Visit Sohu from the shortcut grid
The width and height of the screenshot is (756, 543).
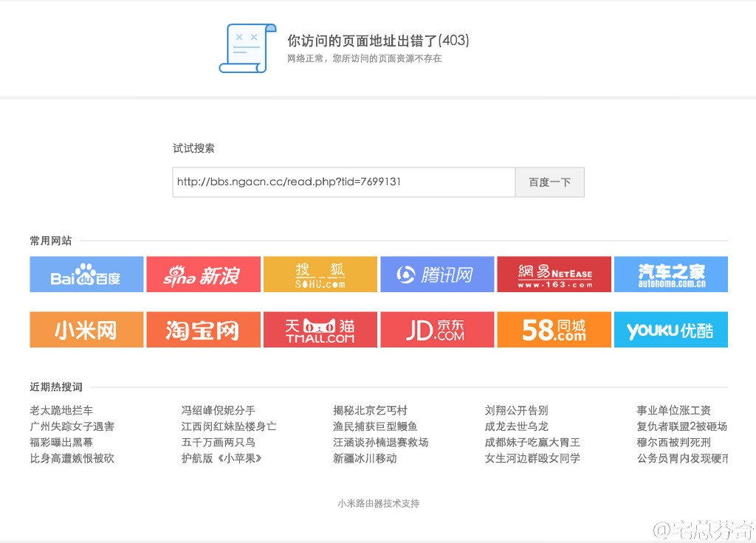pos(320,274)
